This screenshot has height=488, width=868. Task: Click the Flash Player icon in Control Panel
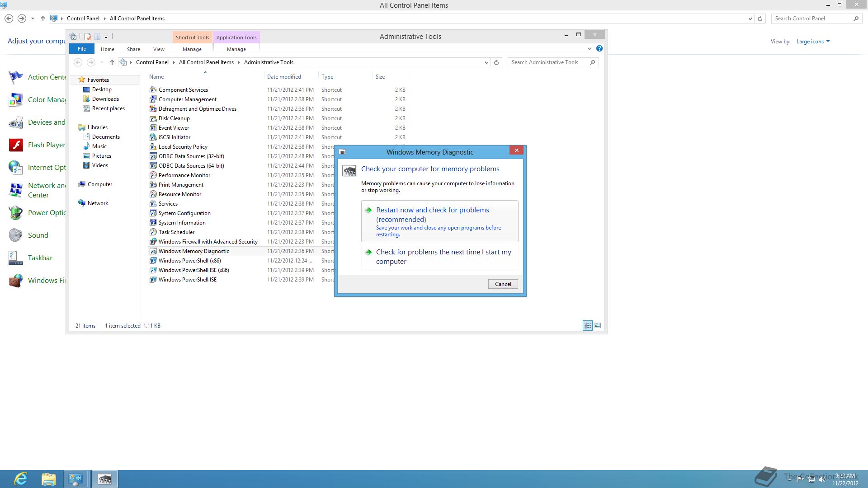[16, 145]
